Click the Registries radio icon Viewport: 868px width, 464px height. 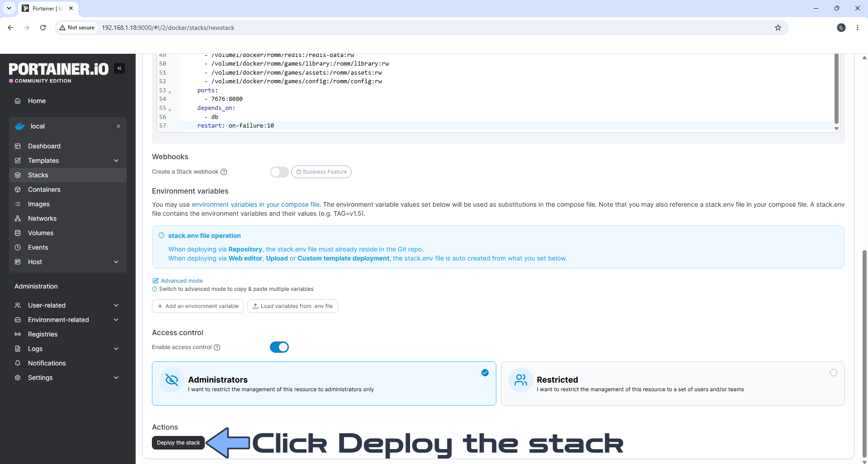18,334
